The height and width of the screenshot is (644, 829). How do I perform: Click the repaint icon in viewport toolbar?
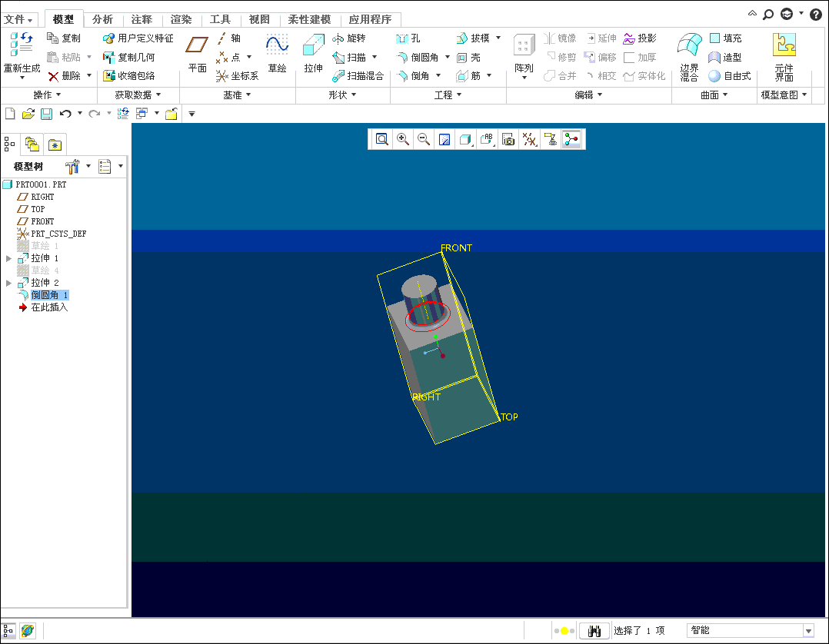(x=444, y=139)
